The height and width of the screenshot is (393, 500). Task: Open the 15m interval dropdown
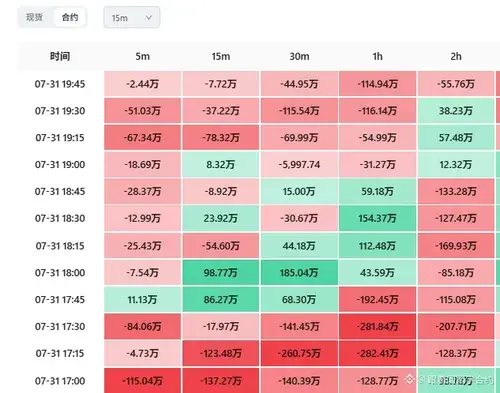pyautogui.click(x=132, y=17)
